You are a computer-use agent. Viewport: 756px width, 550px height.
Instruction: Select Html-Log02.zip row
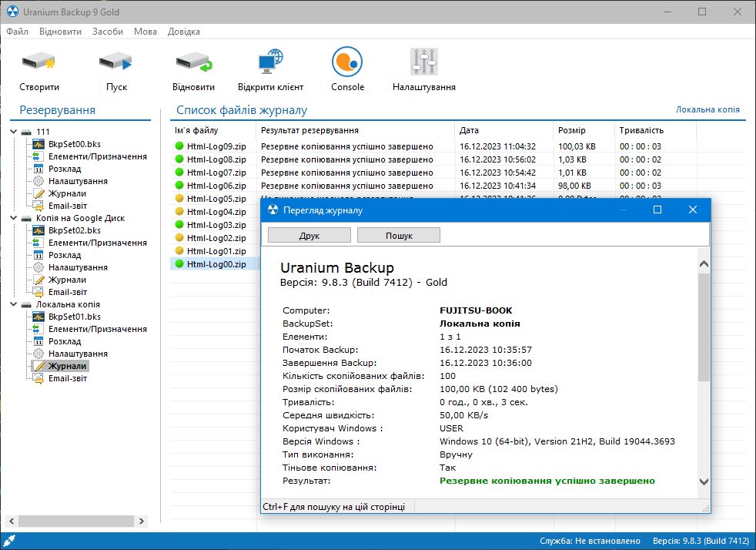[x=216, y=237]
